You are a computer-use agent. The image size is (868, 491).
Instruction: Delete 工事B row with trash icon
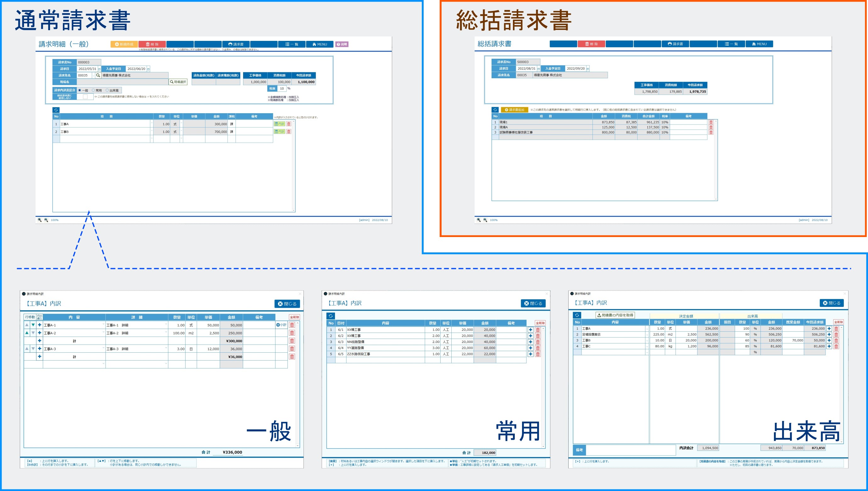point(289,131)
